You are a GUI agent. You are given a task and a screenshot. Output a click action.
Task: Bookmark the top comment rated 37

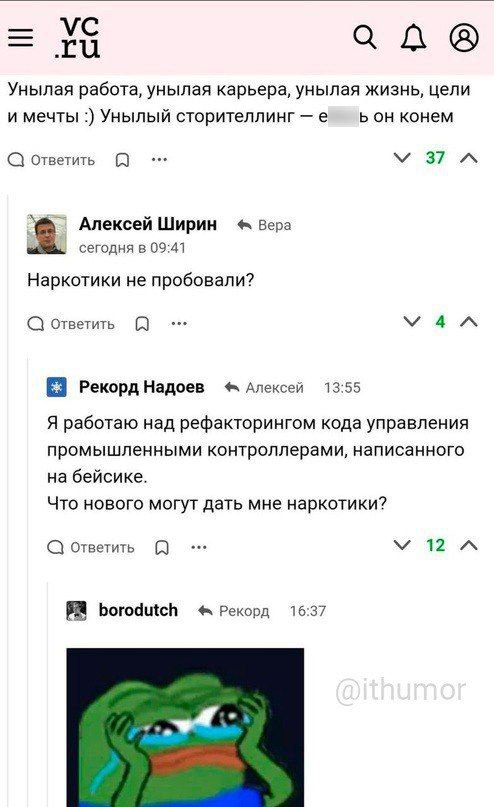pyautogui.click(x=122, y=160)
